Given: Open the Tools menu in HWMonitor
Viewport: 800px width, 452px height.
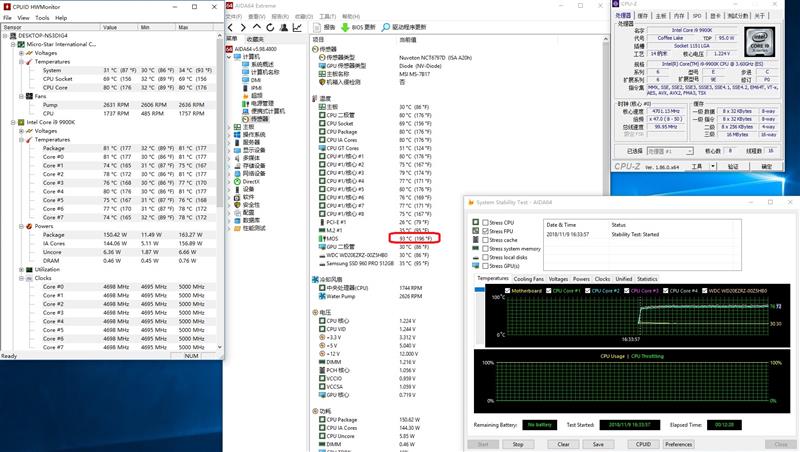Looking at the screenshot, I should [42, 18].
